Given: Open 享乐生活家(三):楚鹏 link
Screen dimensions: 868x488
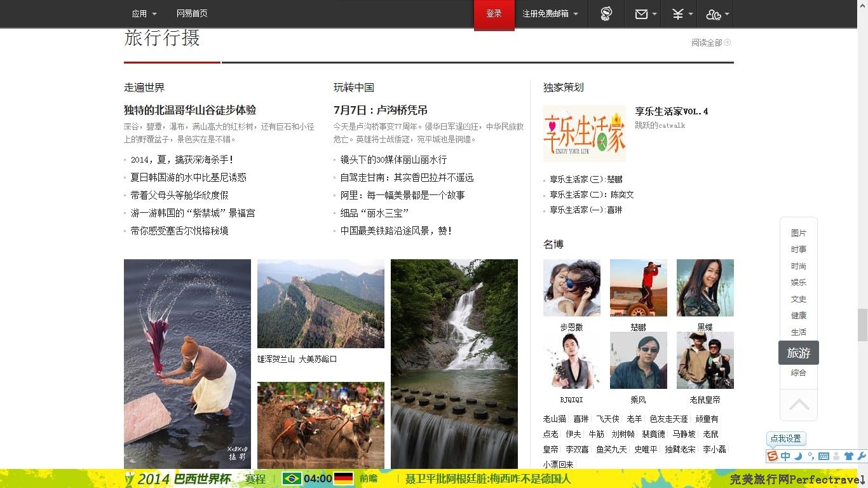Looking at the screenshot, I should (586, 179).
